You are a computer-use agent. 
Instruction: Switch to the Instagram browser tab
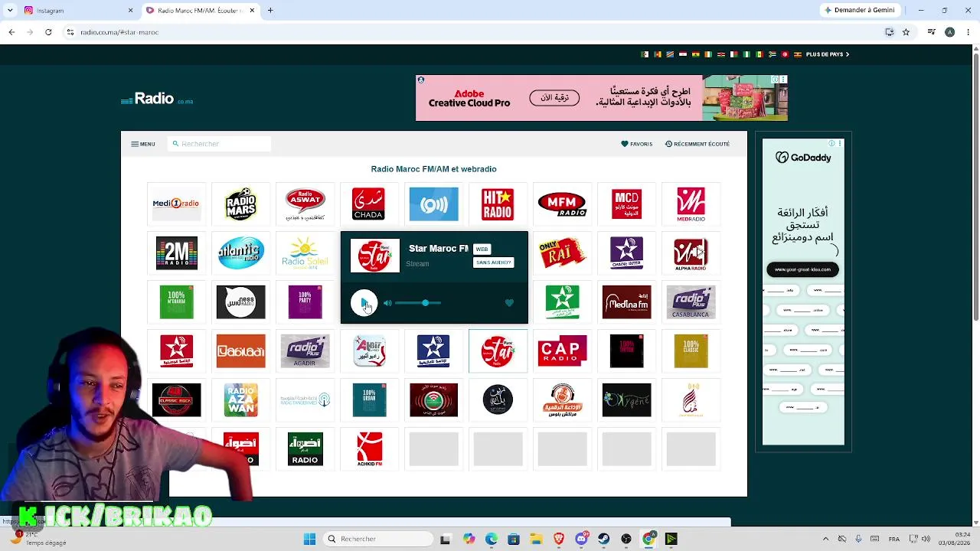click(77, 11)
